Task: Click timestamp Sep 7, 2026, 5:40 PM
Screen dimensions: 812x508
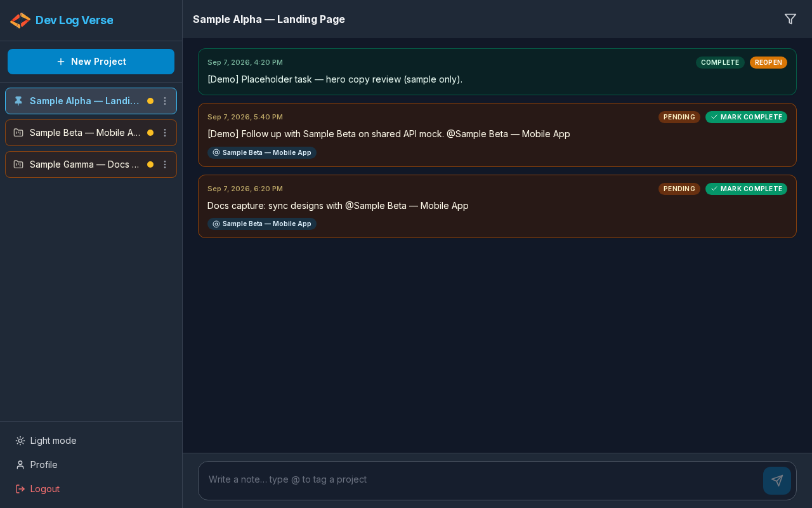Action: (245, 117)
